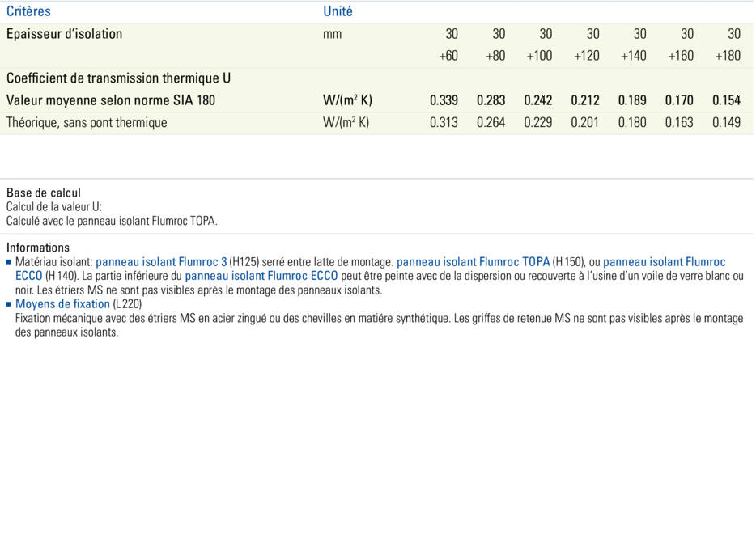
Task: Open the panneau isolant Flumroc 3 link
Action: tap(160, 262)
